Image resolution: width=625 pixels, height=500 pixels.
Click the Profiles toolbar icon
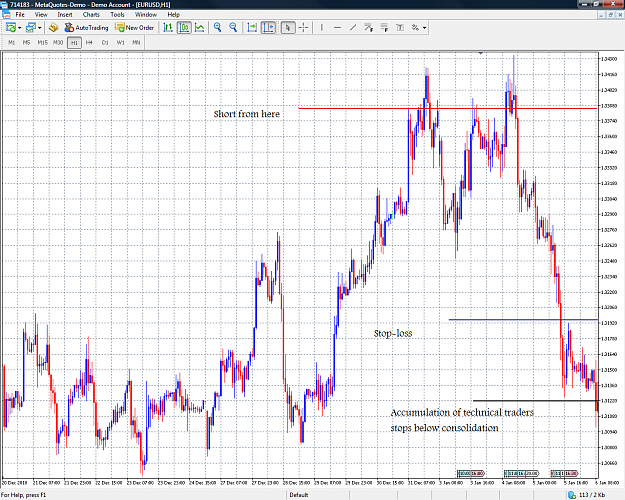click(31, 28)
